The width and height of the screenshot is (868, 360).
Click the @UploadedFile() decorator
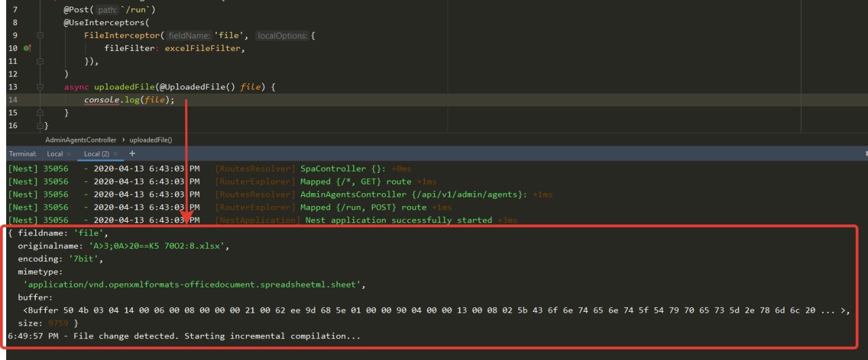click(x=197, y=87)
